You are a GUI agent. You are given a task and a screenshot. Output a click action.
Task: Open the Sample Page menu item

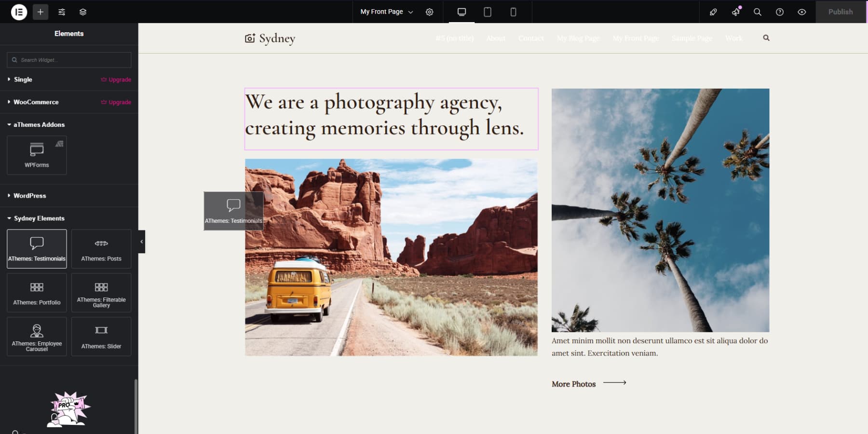point(692,38)
